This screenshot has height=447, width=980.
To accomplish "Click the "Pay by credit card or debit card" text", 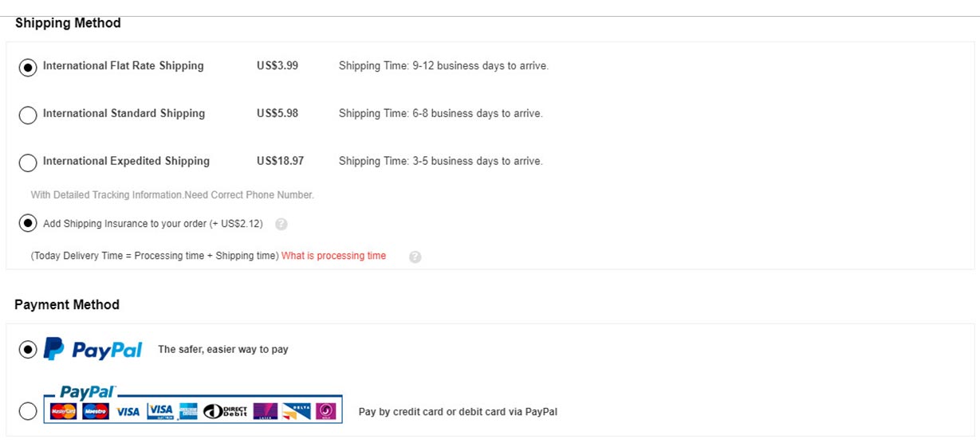I will point(458,412).
